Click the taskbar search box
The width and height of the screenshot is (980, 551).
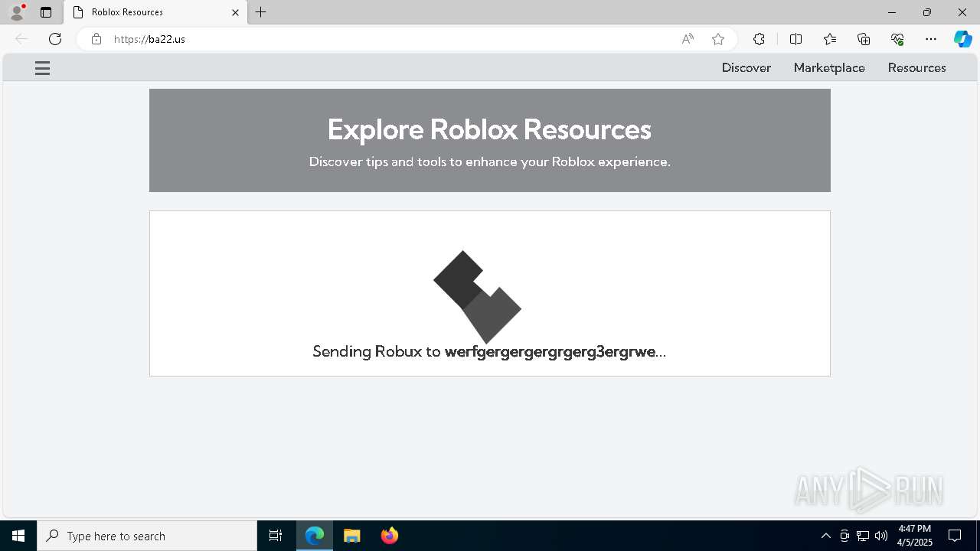pos(147,536)
